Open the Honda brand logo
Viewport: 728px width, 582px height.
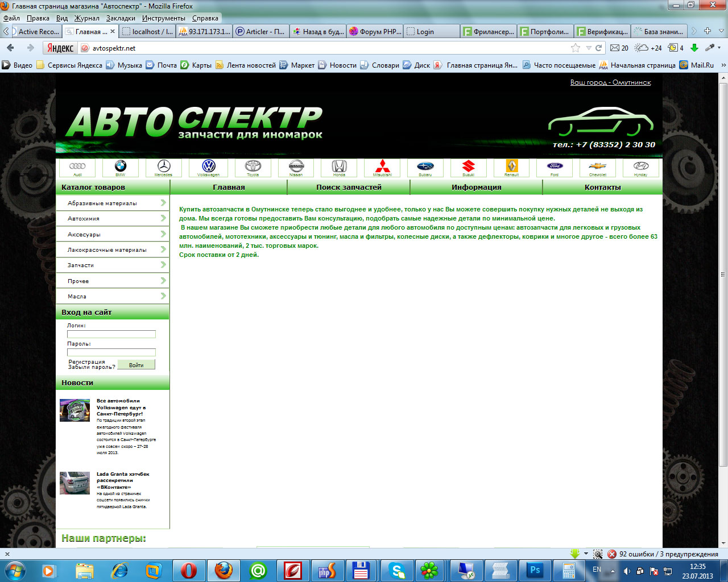click(x=340, y=168)
